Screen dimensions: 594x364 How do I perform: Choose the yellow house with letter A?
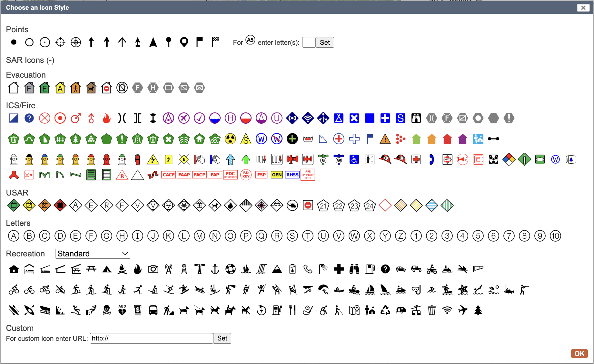click(60, 88)
